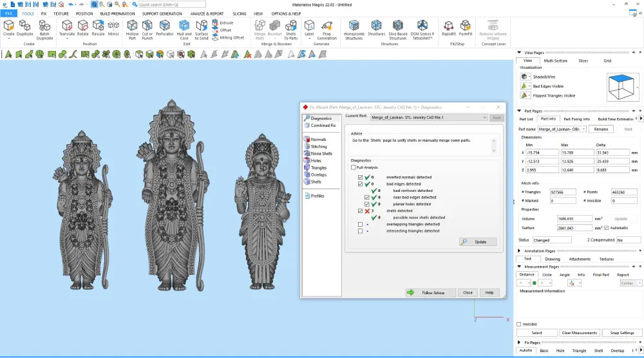Enable the intersecting triangles detected checkbox
644x358 pixels.
pyautogui.click(x=360, y=231)
